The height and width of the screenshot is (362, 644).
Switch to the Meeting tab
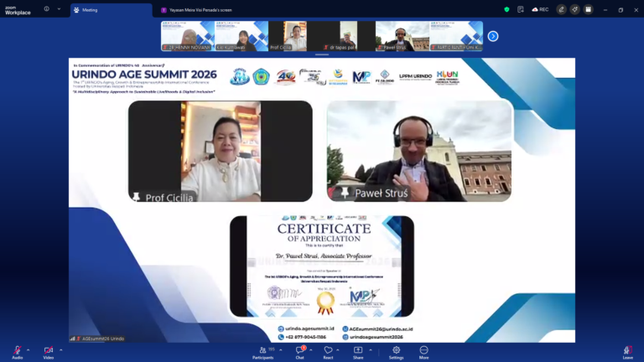112,10
